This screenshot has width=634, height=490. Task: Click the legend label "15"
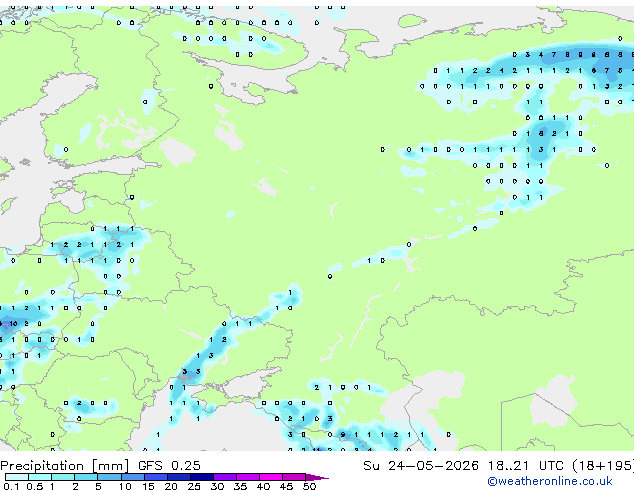(148, 486)
